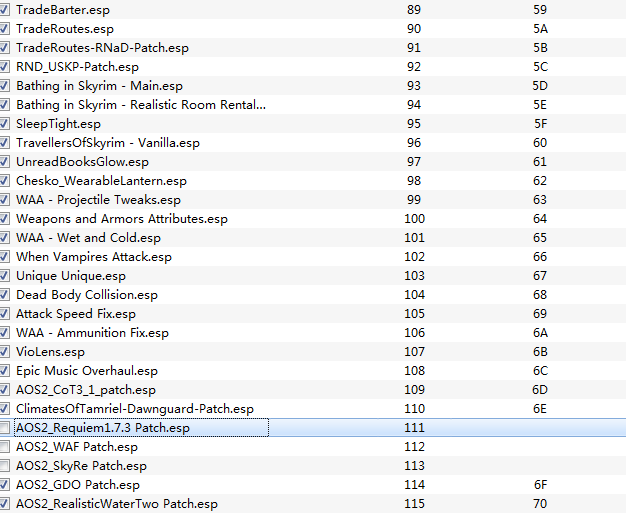
Task: Uncheck the AOS2_GDO Patch.esp checkbox
Action: point(4,484)
